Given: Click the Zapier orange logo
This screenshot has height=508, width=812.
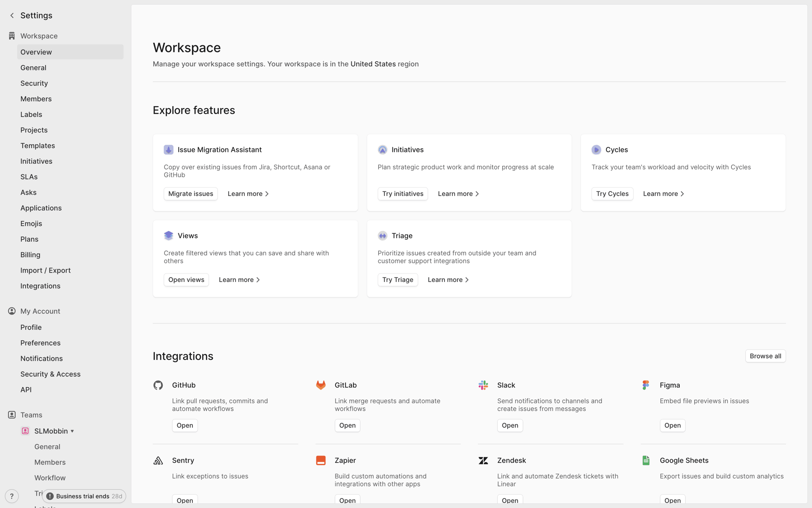Looking at the screenshot, I should tap(321, 461).
